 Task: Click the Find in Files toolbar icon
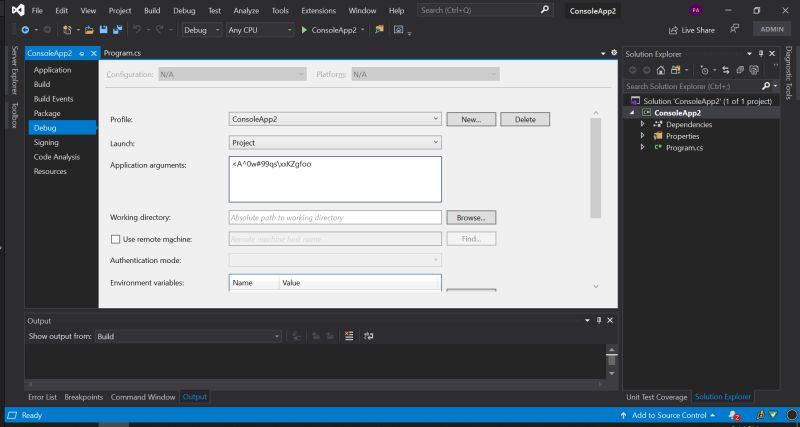379,30
